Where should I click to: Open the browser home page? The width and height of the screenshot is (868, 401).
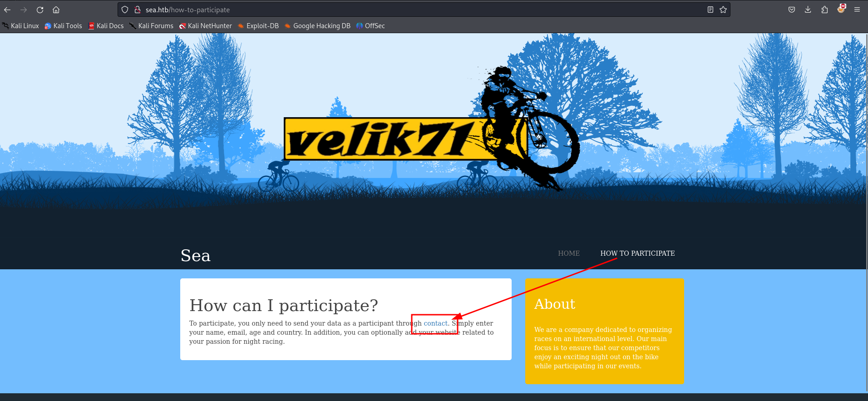(56, 10)
